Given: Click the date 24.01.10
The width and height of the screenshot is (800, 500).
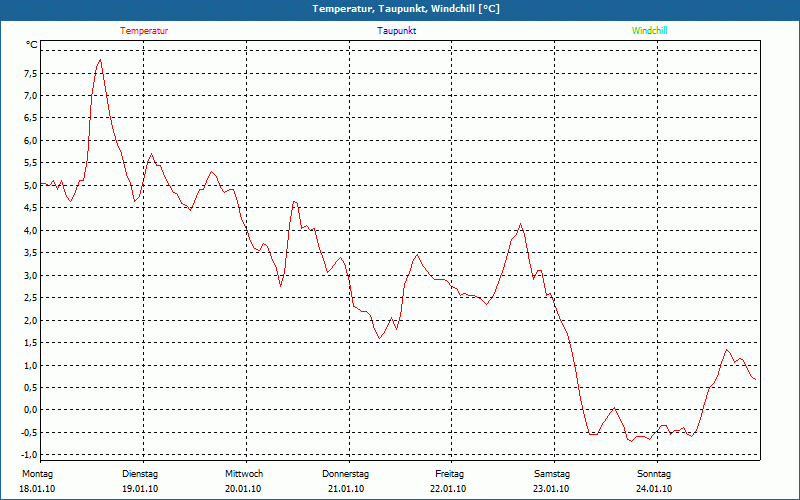Looking at the screenshot, I should 654,489.
